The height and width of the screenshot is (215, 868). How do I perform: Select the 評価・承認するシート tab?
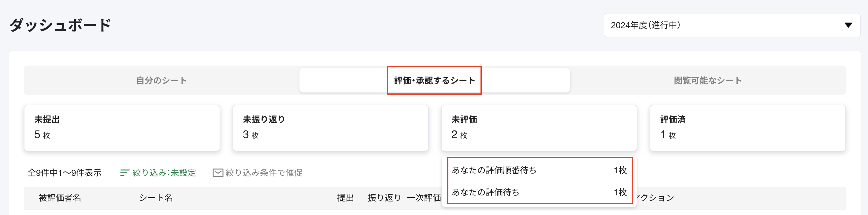tap(434, 80)
